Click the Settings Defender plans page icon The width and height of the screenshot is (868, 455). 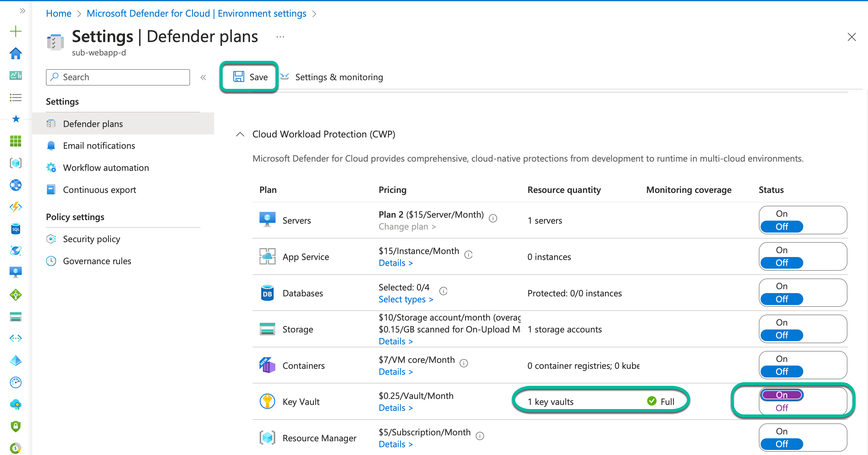click(x=55, y=42)
